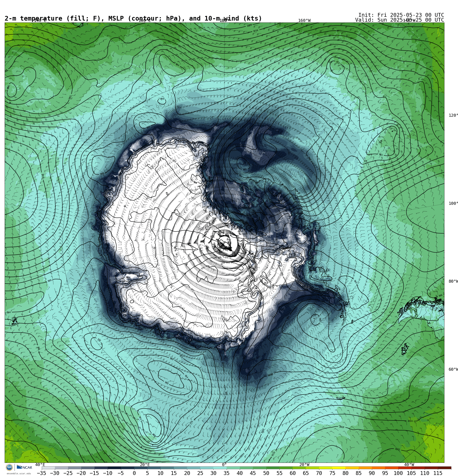Screen dimensions: 458x476
Task: Click the darkest navy -10 to -5 colorbar swatch
Action: (x=114, y=468)
